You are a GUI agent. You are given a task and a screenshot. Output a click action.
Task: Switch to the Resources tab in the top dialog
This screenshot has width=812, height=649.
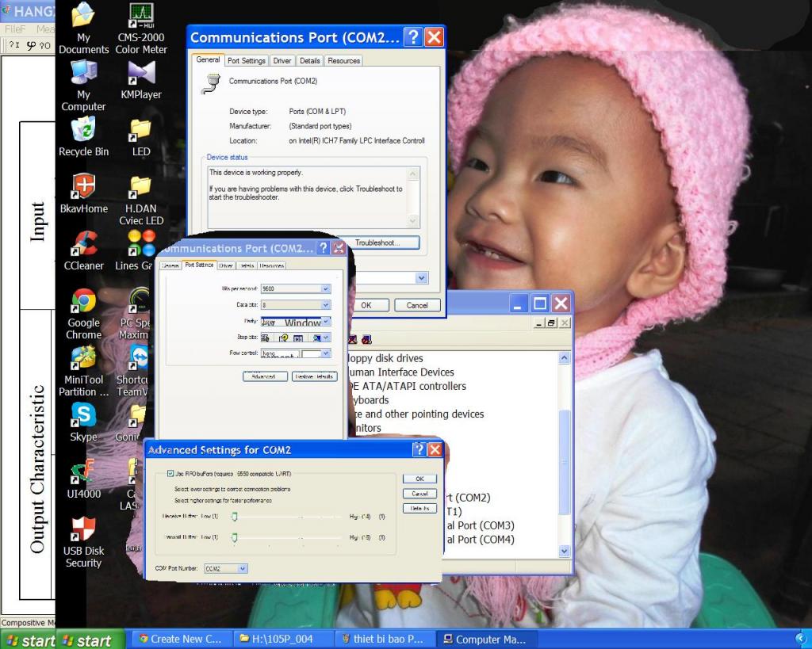tap(343, 61)
